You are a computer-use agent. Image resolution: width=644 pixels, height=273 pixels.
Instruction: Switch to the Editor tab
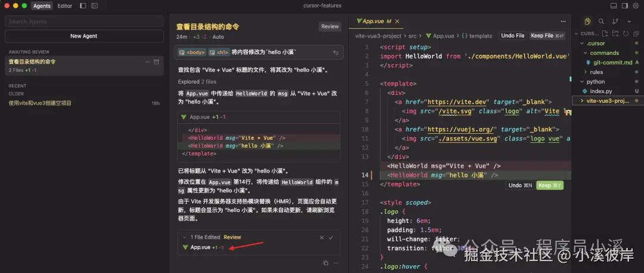point(65,6)
